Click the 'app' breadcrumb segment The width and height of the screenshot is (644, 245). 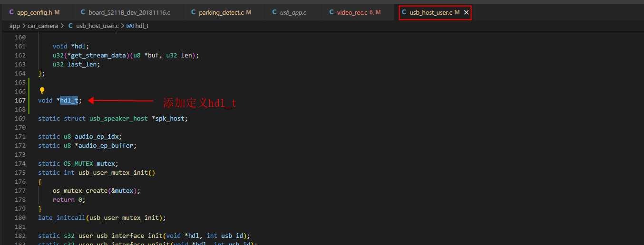tap(14, 26)
